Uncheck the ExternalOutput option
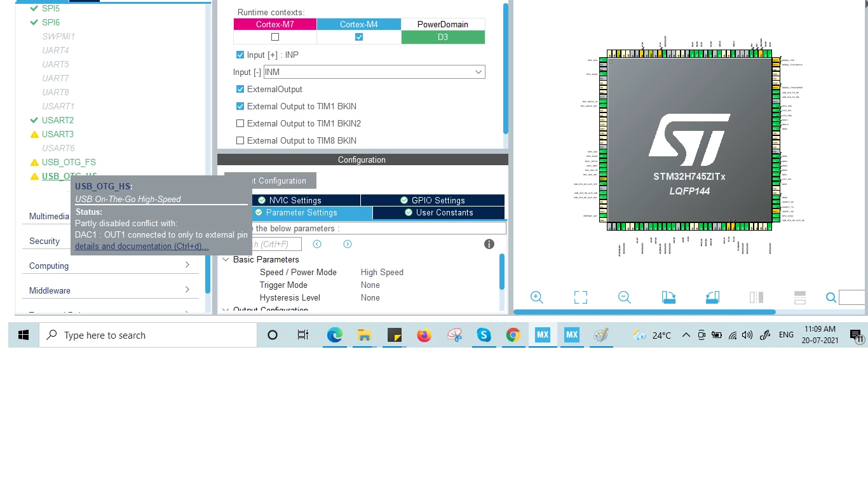The image size is (868, 488). click(240, 89)
